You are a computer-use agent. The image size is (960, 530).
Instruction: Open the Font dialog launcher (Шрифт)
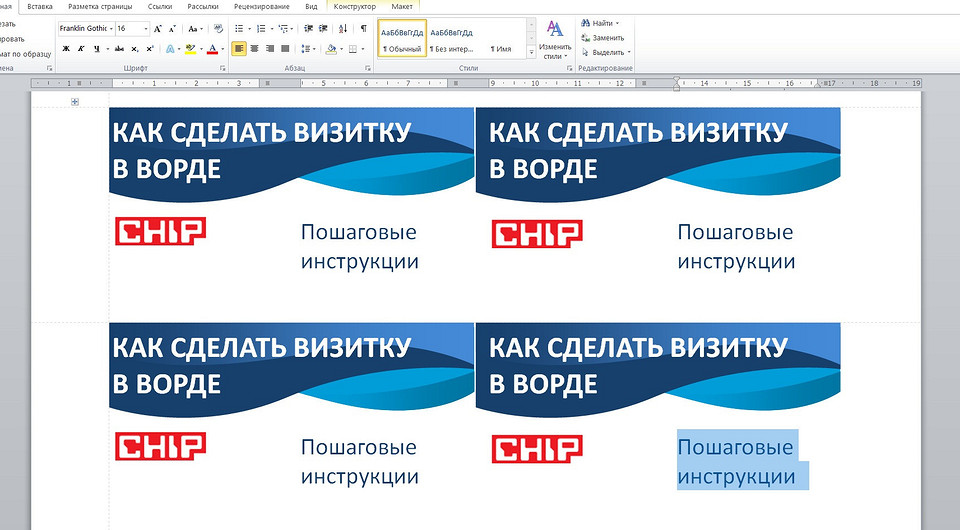pos(223,69)
